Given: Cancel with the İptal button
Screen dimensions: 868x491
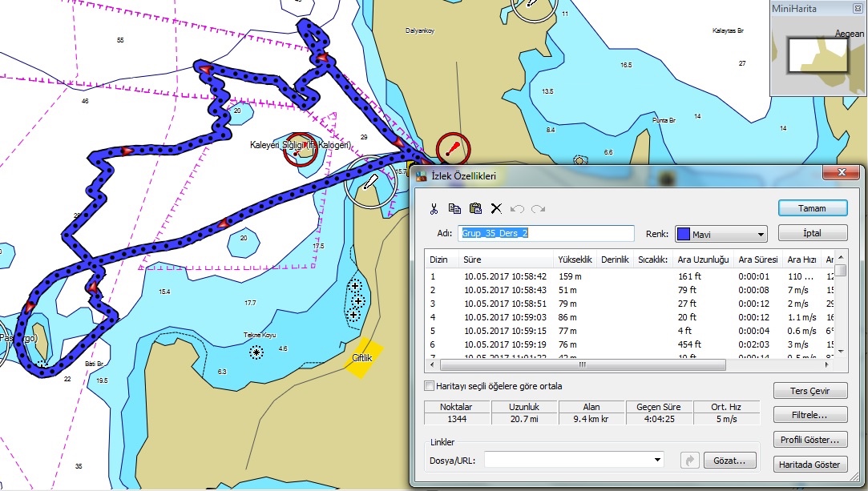Looking at the screenshot, I should [812, 233].
